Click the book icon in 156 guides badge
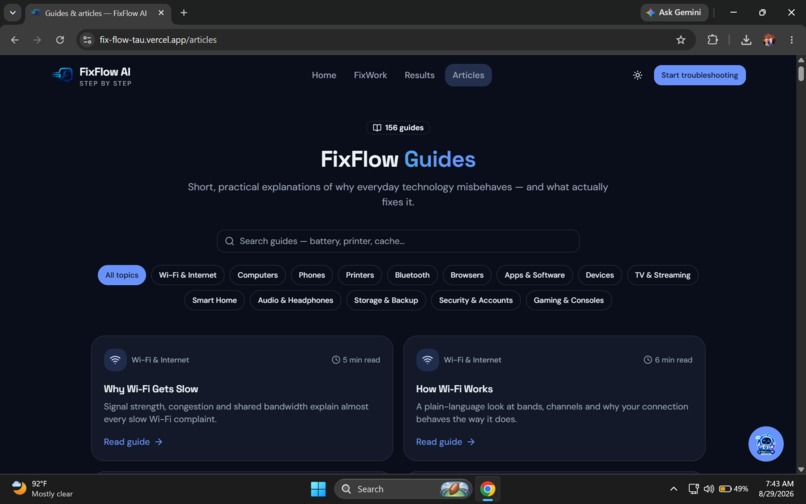 (377, 128)
